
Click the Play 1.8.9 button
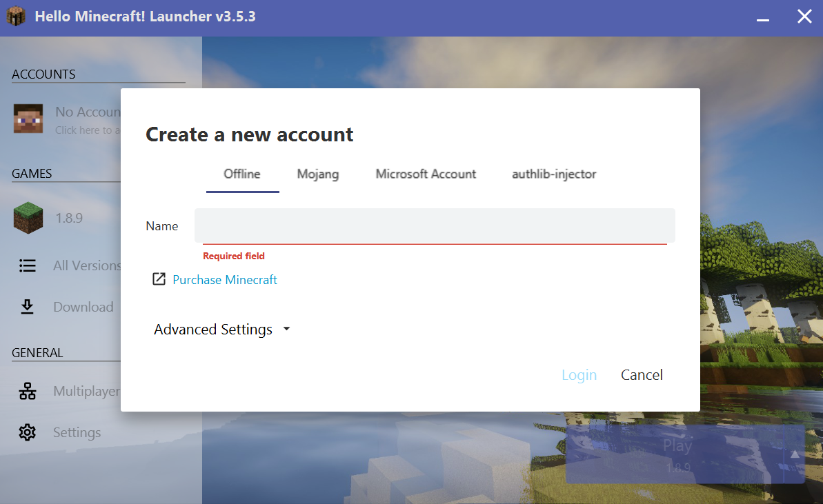675,454
